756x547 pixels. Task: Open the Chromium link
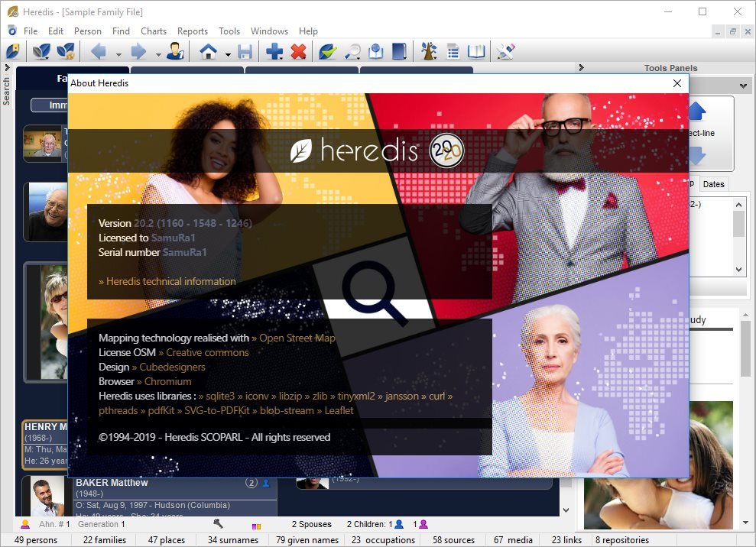coord(164,381)
